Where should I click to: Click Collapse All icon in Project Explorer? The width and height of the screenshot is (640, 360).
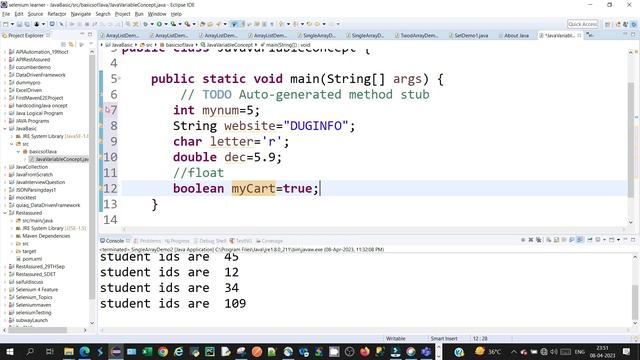pos(63,44)
